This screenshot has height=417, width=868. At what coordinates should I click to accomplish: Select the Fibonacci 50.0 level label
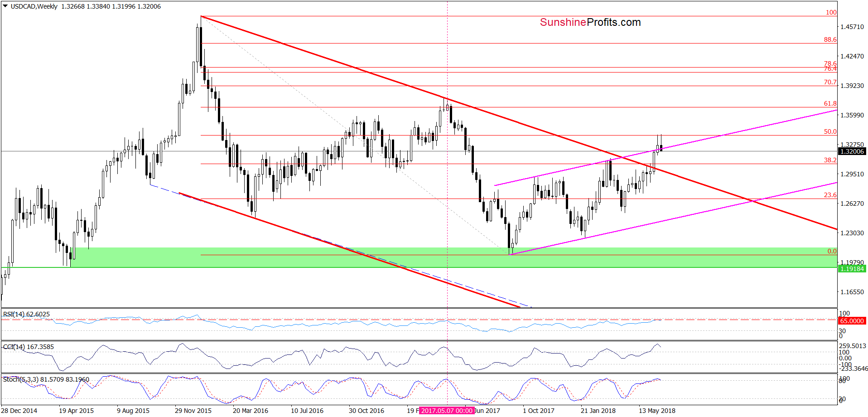tap(830, 131)
